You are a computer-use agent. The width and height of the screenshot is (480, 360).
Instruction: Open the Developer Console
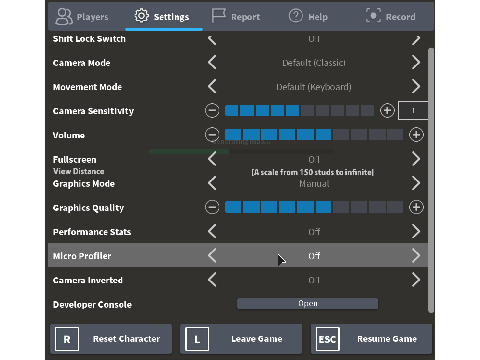tap(307, 304)
